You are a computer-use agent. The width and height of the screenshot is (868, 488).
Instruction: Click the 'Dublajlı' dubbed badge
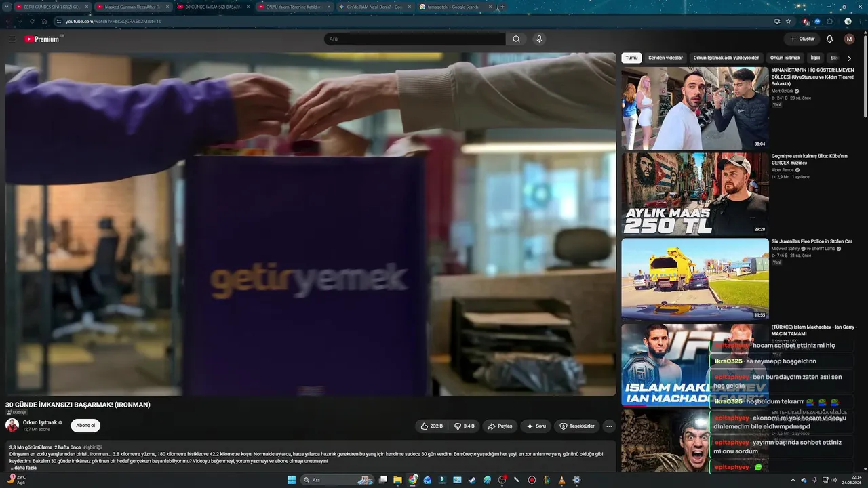(x=17, y=412)
